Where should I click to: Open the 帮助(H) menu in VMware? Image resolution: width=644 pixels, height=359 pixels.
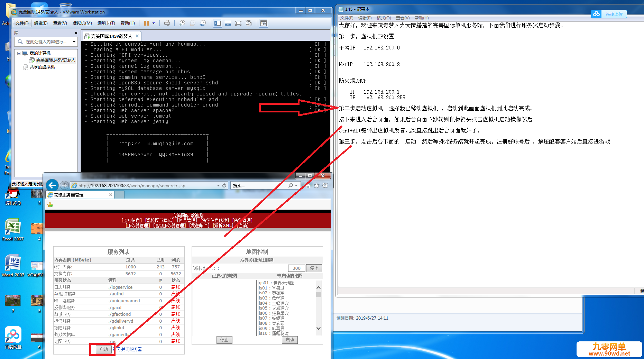pos(128,23)
